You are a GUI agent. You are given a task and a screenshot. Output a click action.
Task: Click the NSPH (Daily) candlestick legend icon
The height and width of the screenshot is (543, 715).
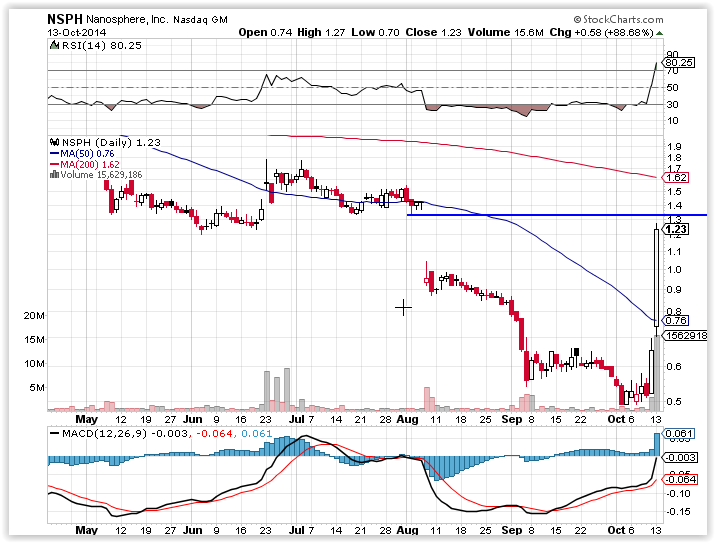tap(52, 143)
